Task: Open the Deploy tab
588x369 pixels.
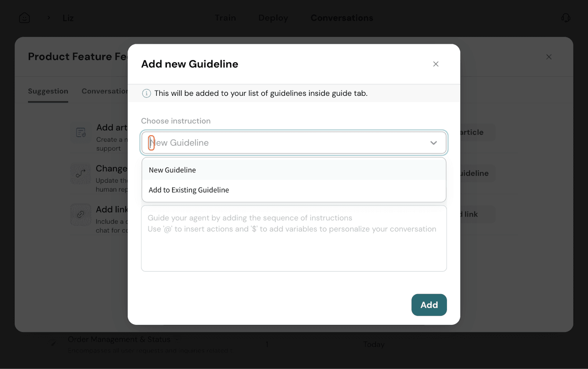Action: 273,18
